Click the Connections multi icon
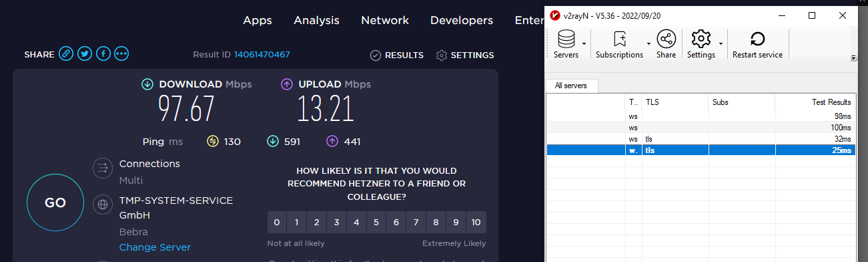Screen dimensions: 868x262 pyautogui.click(x=102, y=167)
